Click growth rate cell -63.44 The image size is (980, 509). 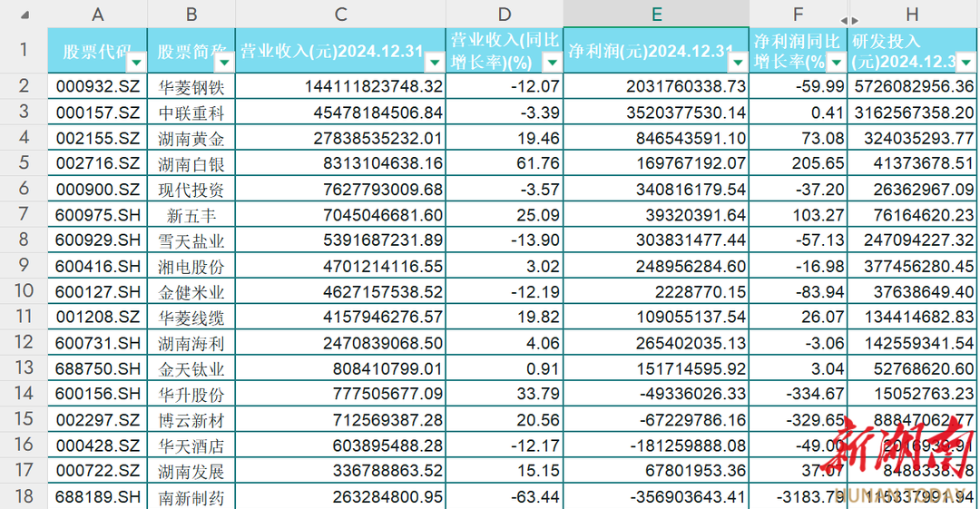(505, 496)
